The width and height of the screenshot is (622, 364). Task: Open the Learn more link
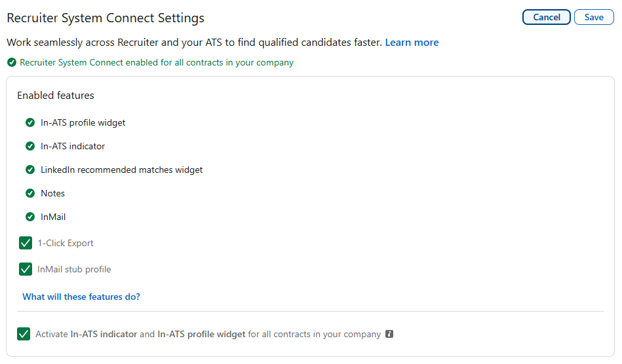coord(412,43)
